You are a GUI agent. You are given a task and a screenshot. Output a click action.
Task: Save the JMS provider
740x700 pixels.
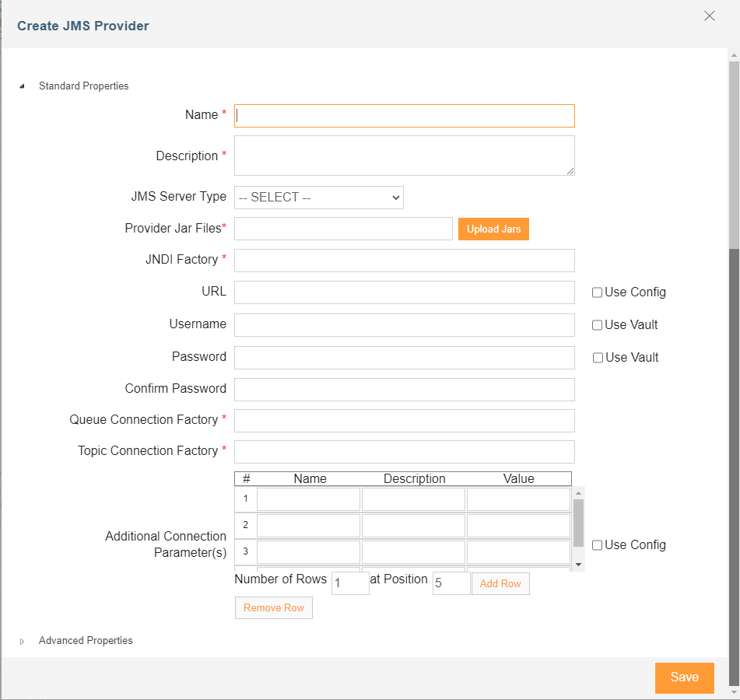point(684,677)
